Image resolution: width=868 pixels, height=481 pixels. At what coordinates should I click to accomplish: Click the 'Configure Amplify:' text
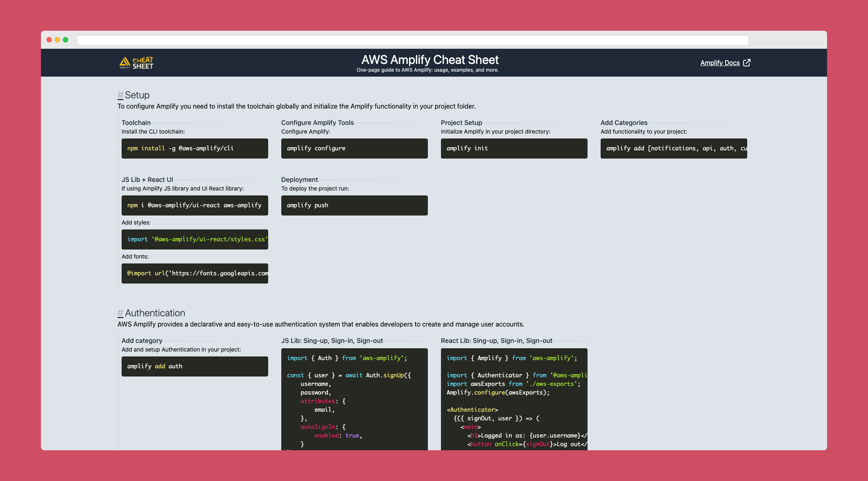point(306,132)
